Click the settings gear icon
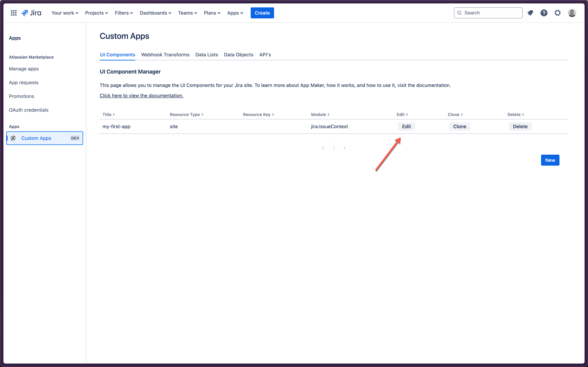The height and width of the screenshot is (367, 588). tap(558, 13)
